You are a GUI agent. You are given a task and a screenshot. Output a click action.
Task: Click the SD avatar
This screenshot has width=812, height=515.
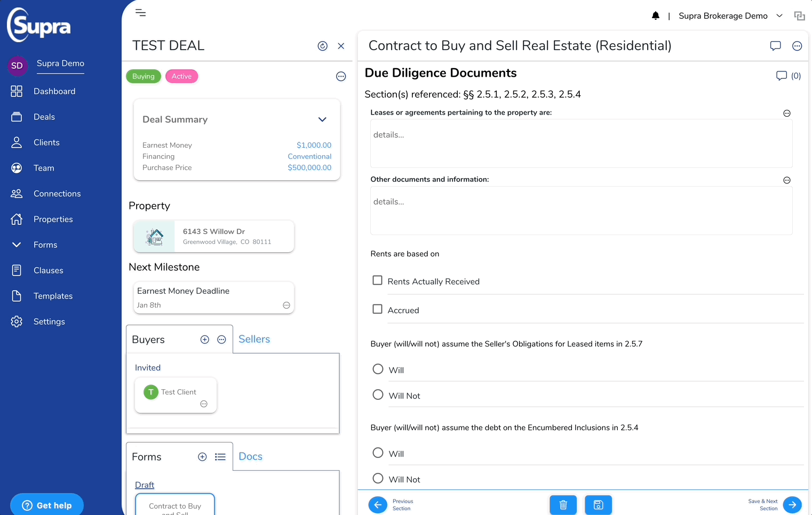click(x=17, y=66)
